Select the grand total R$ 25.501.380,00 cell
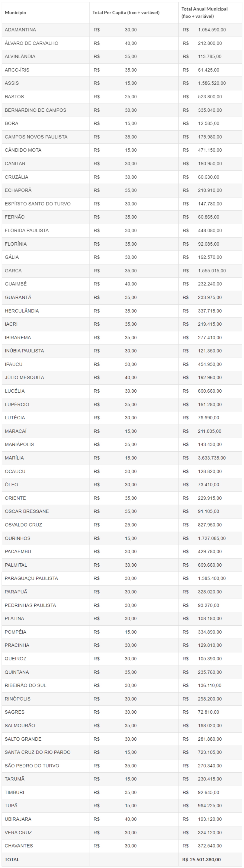Screen dimensions: 244x868 (x=202, y=859)
